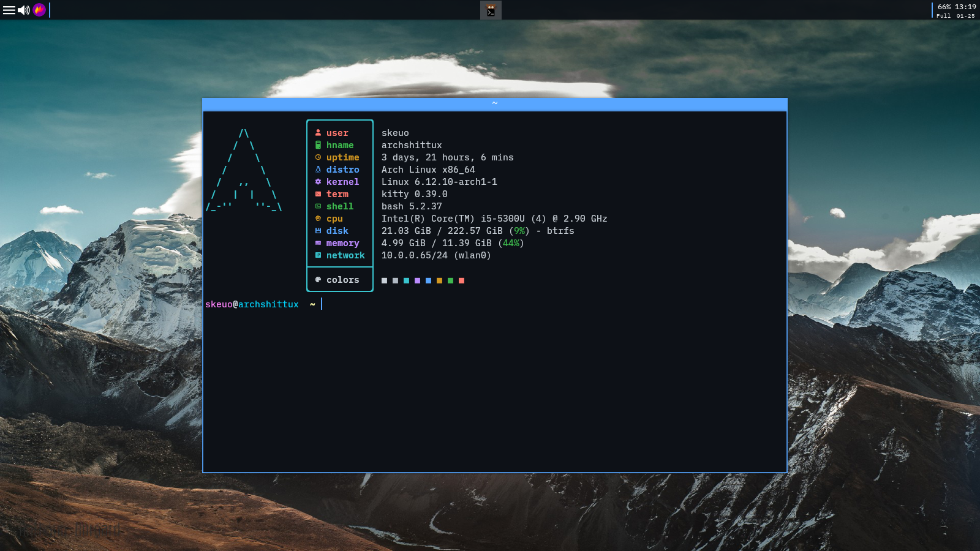Click the yellow color square
The width and height of the screenshot is (980, 551).
(439, 280)
